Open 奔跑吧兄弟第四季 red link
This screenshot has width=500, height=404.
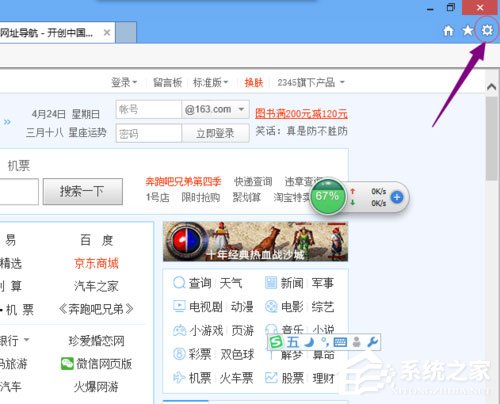coord(183,182)
